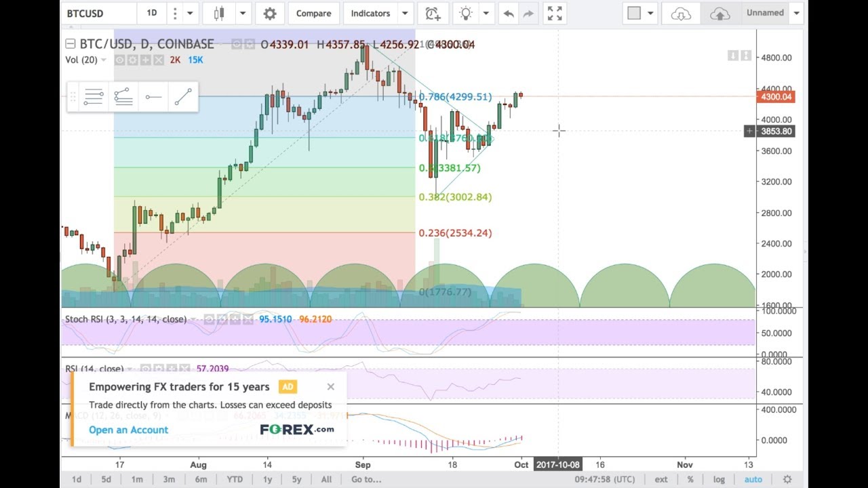Undo the last chart action
Image resolution: width=868 pixels, height=488 pixels.
click(509, 14)
